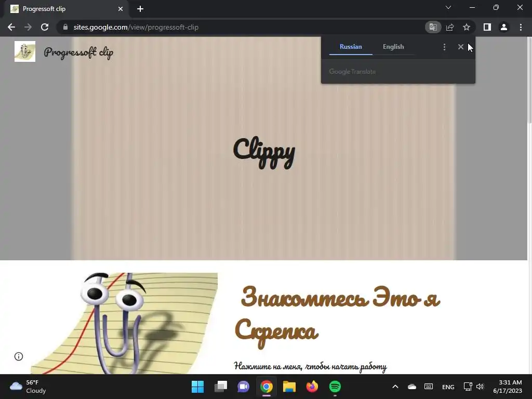Open network settings tray icon
This screenshot has width=532, height=399.
tap(468, 387)
